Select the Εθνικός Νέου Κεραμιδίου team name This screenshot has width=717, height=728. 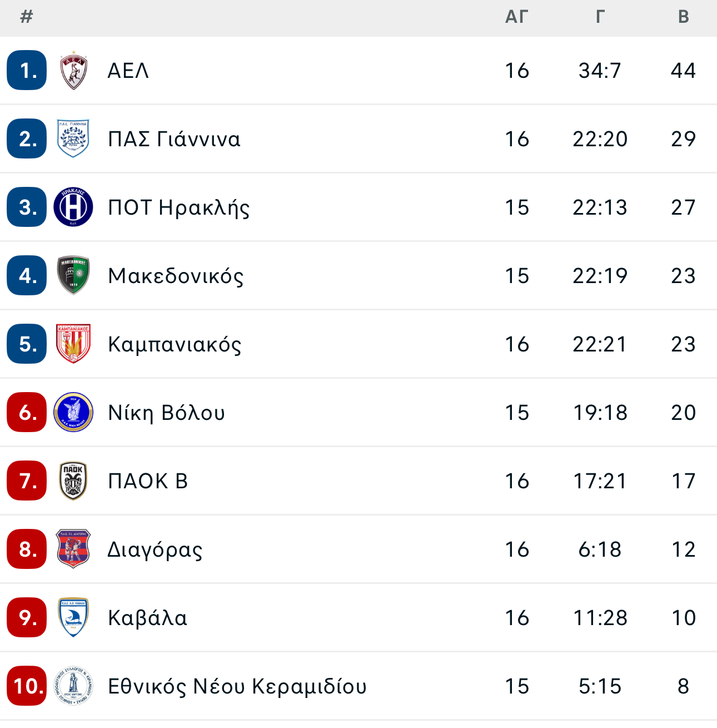(x=237, y=686)
